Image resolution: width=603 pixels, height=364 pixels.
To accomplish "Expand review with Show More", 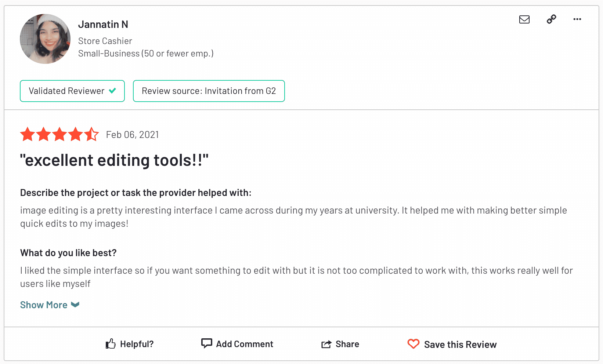I will click(44, 305).
